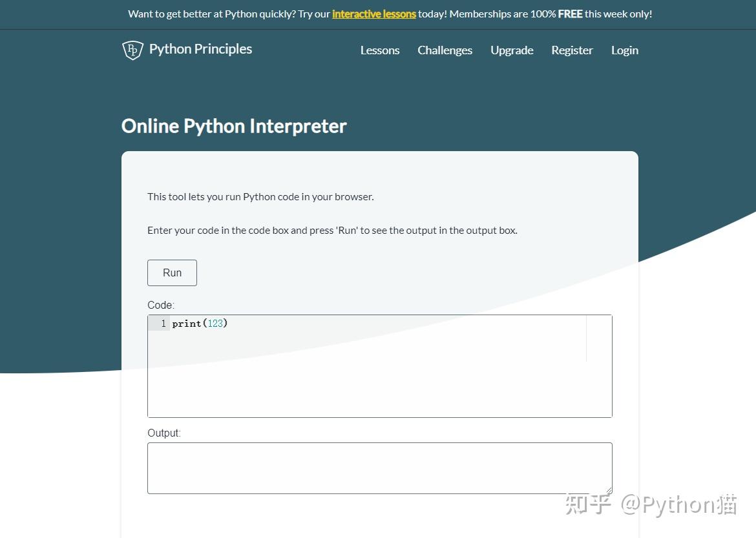The width and height of the screenshot is (756, 538).
Task: Click the Run button
Action: [172, 273]
